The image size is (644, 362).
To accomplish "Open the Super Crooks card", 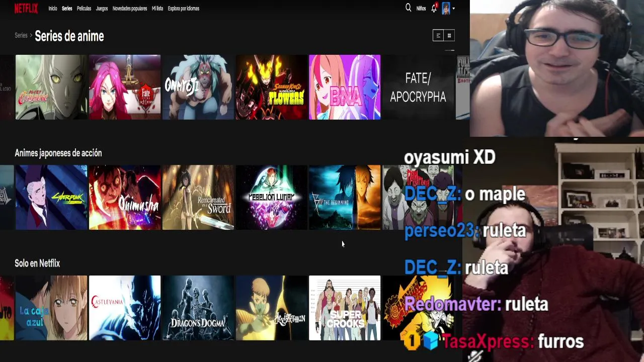I will [x=345, y=308].
